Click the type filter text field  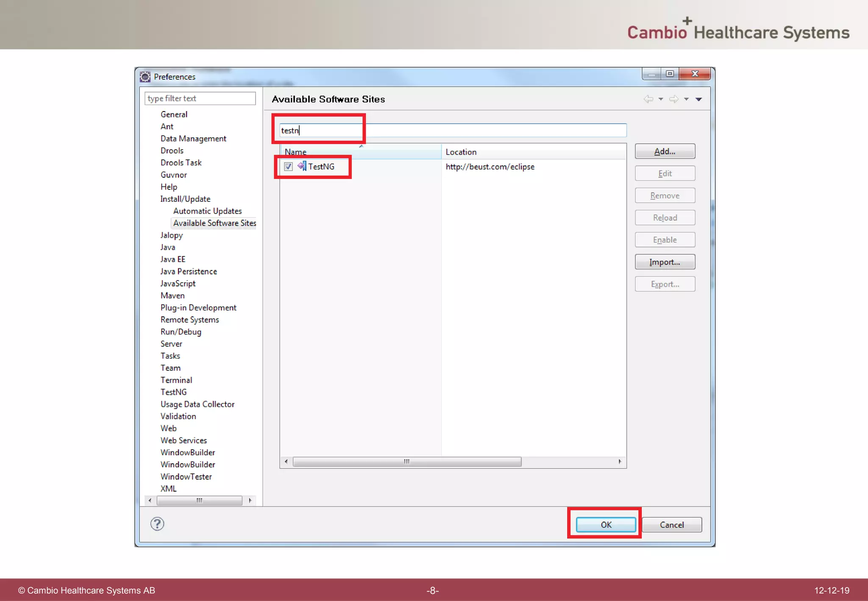click(x=200, y=98)
